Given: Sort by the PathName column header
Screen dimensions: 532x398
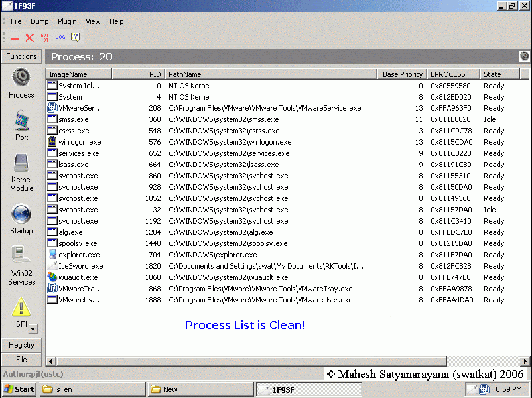Looking at the screenshot, I should (x=271, y=74).
